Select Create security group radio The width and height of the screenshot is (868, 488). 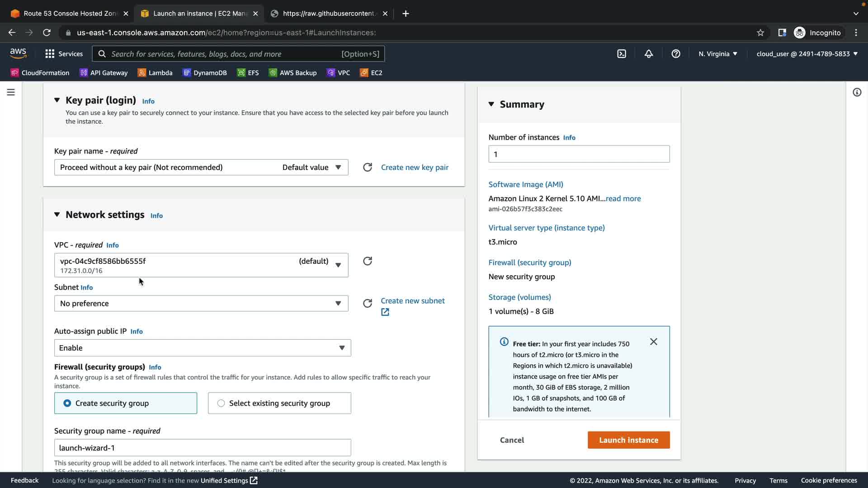(x=67, y=403)
